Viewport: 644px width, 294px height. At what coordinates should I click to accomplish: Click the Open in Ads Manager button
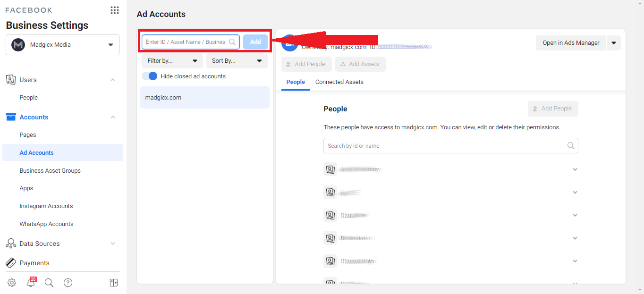pyautogui.click(x=571, y=43)
